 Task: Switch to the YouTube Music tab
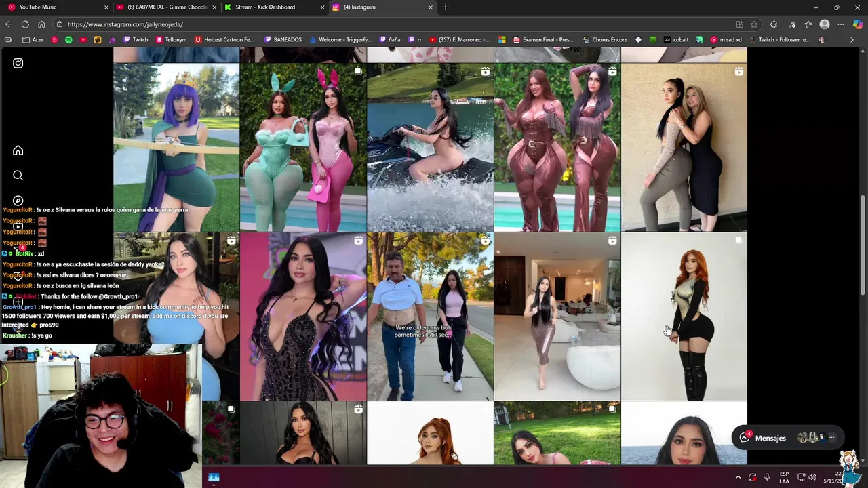coord(56,7)
